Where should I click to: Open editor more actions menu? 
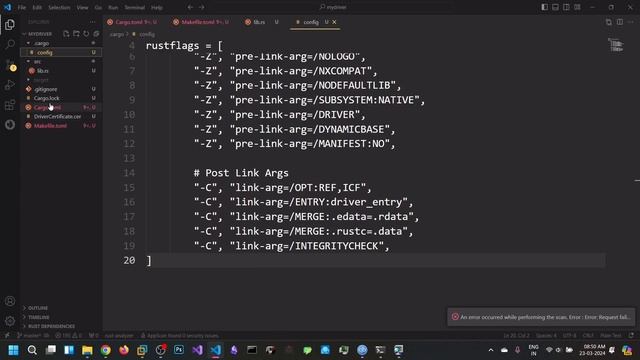[x=631, y=22]
